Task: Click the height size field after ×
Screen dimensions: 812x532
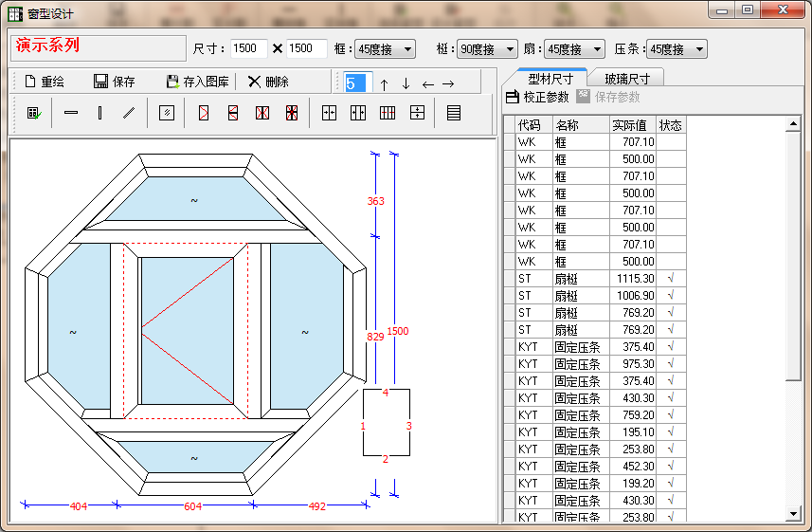Action: pyautogui.click(x=307, y=48)
